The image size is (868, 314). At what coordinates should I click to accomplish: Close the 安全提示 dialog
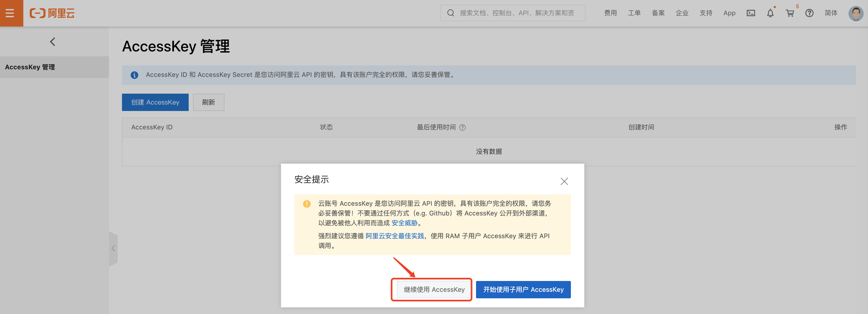(x=564, y=181)
